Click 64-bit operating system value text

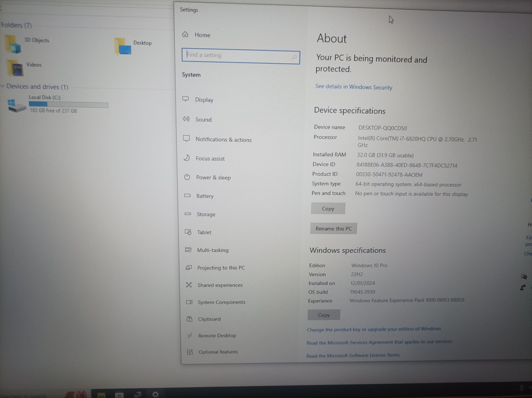[408, 184]
